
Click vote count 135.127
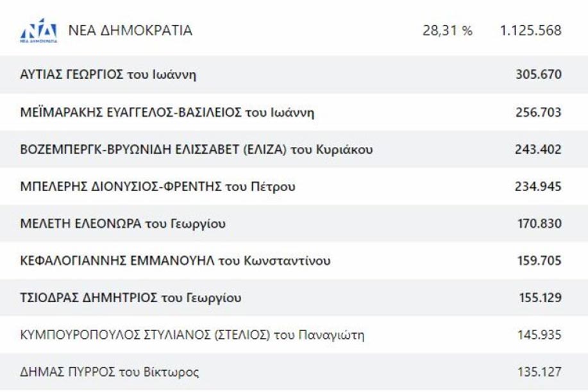click(540, 371)
